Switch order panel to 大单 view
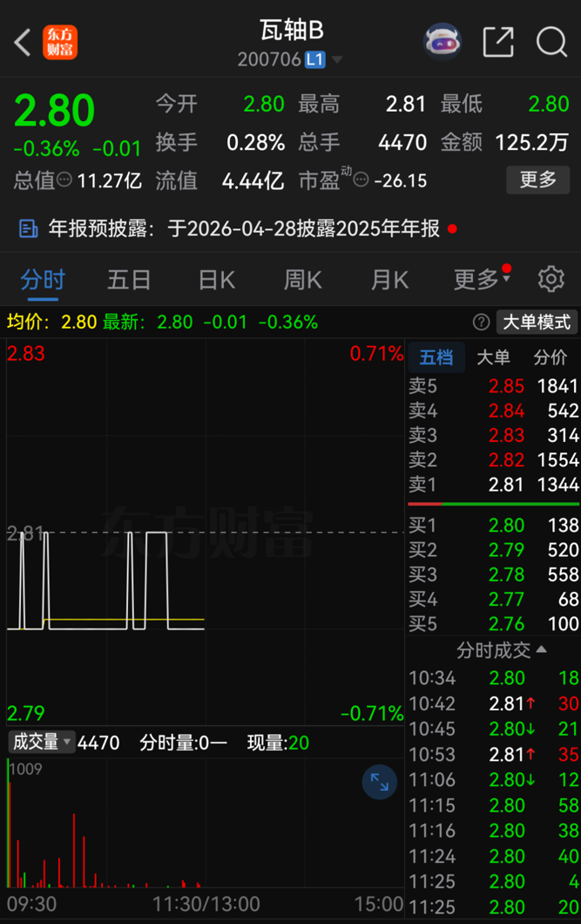This screenshot has width=581, height=924. click(494, 357)
